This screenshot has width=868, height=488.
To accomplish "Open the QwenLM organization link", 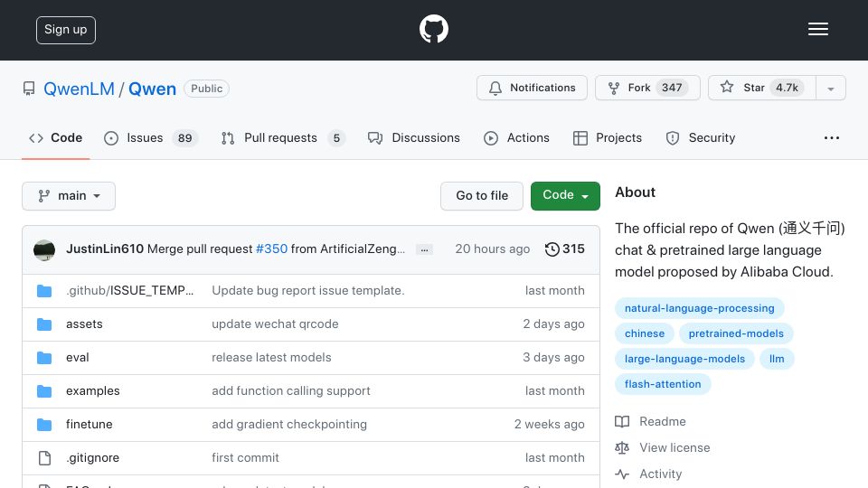I will click(x=80, y=89).
